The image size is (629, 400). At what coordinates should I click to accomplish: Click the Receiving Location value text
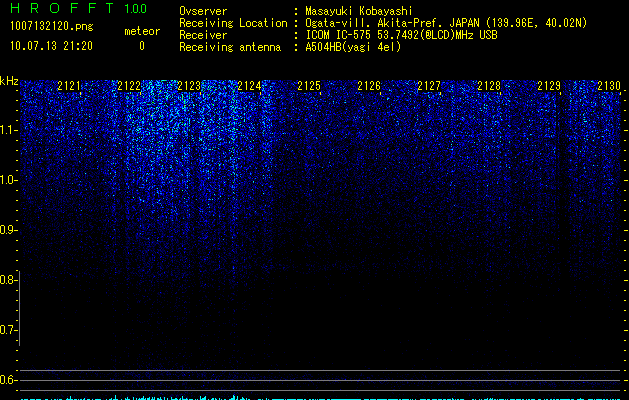point(446,23)
